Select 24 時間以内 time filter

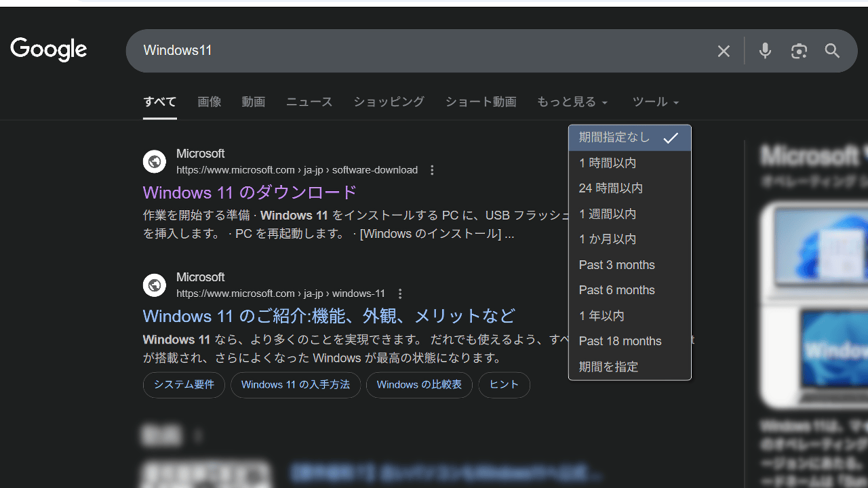630,188
